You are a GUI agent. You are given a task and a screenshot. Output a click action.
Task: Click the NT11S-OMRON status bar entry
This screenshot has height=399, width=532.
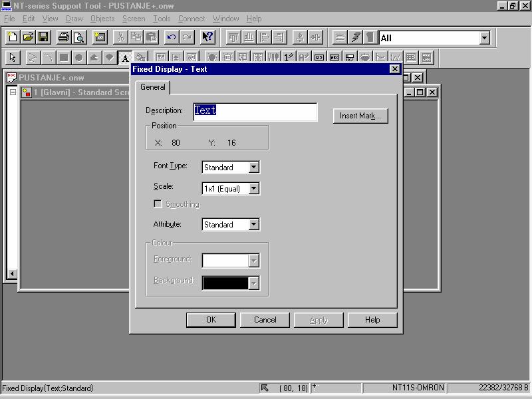(x=404, y=388)
